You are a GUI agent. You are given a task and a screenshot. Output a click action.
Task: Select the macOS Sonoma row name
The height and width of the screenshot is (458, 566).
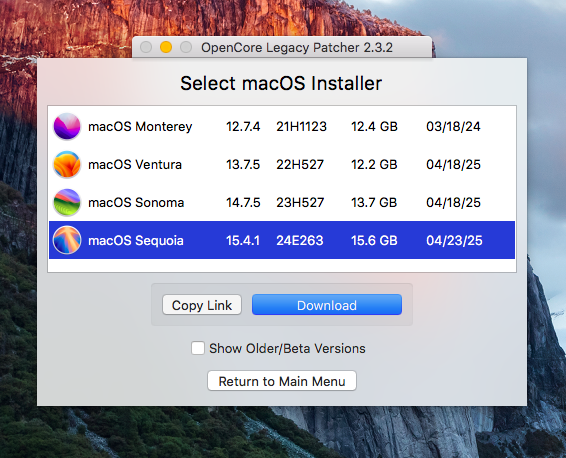[136, 202]
